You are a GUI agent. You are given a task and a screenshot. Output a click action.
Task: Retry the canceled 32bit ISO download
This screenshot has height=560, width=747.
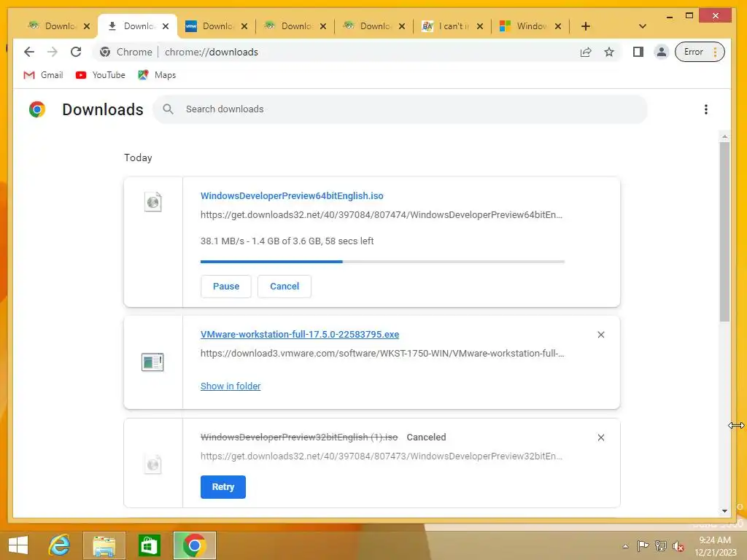tap(223, 486)
